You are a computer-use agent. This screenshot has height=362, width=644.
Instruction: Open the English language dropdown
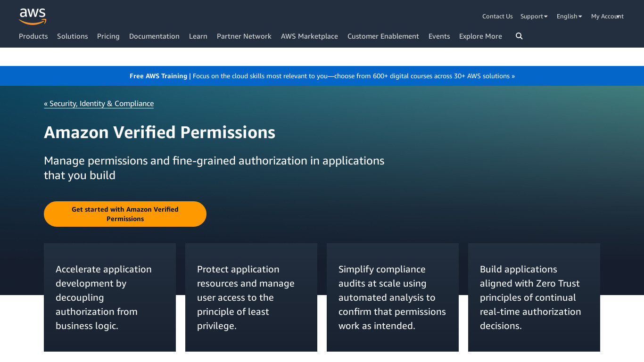pyautogui.click(x=570, y=16)
